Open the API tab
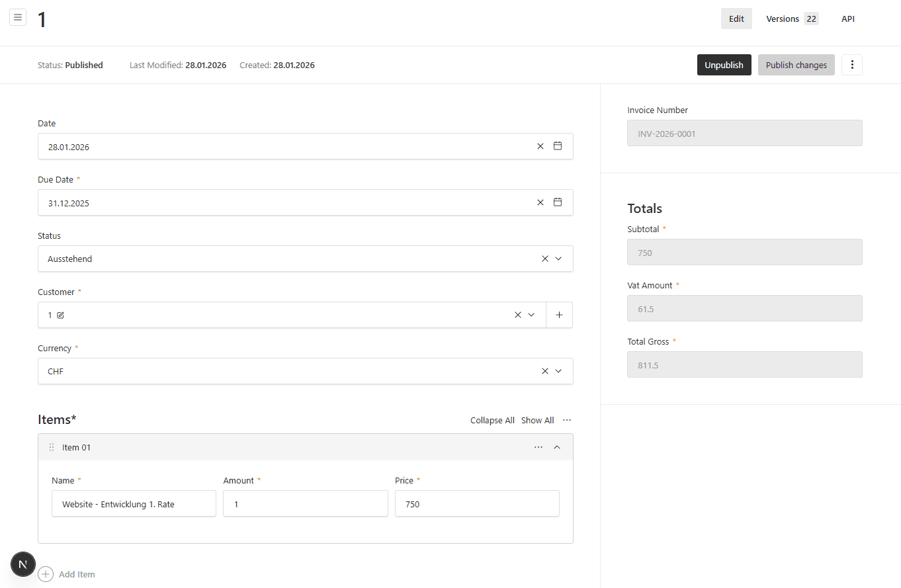The height and width of the screenshot is (588, 901). pos(847,19)
